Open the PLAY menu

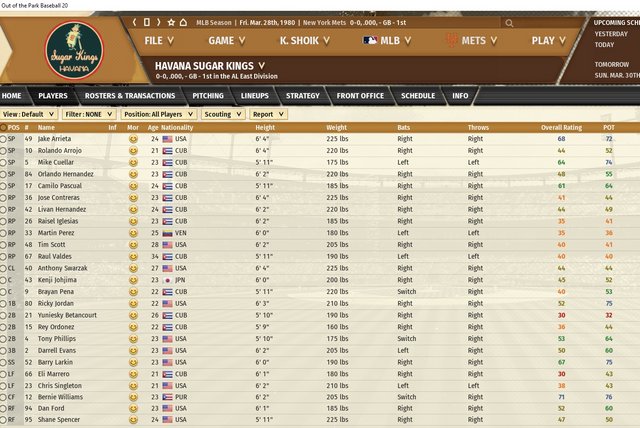coord(549,40)
